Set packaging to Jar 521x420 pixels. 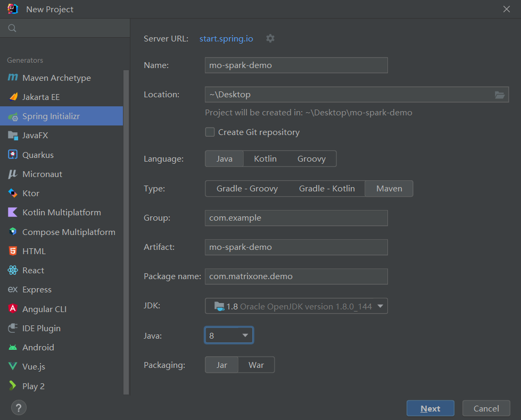tap(221, 365)
